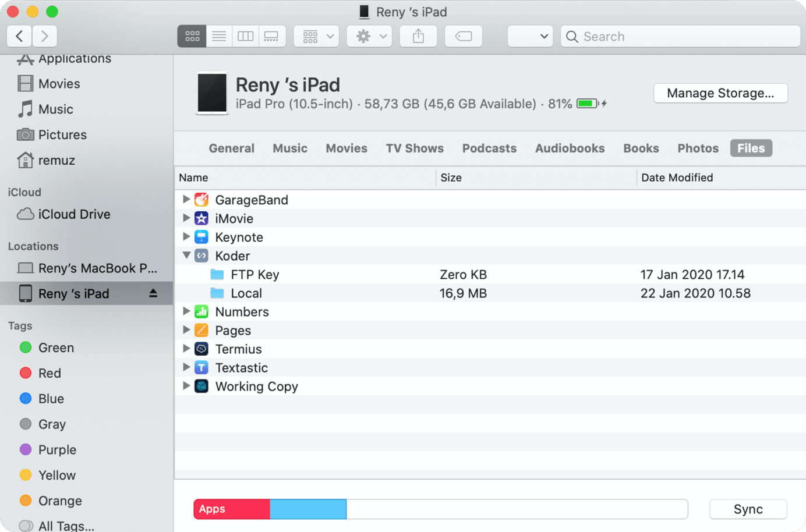This screenshot has height=532, width=806.
Task: Switch to list view in toolbar
Action: pyautogui.click(x=219, y=36)
